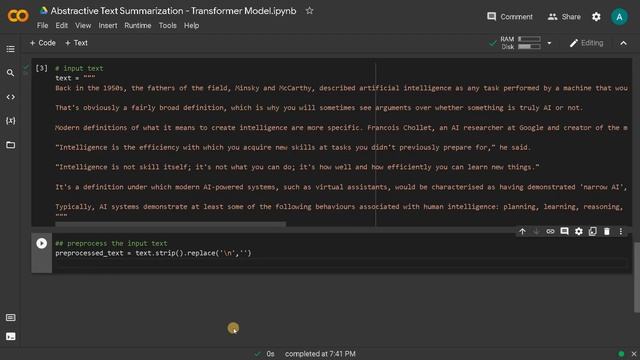
Task: Open the Help menu
Action: point(191,25)
